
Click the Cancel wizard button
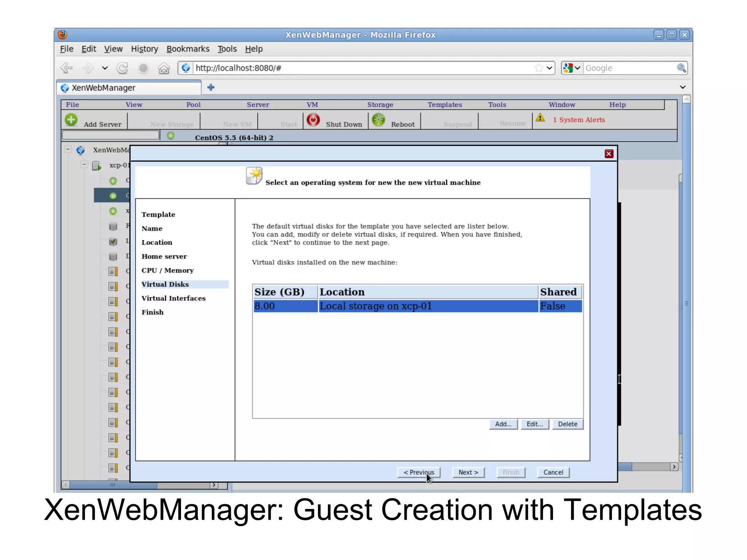pos(553,472)
